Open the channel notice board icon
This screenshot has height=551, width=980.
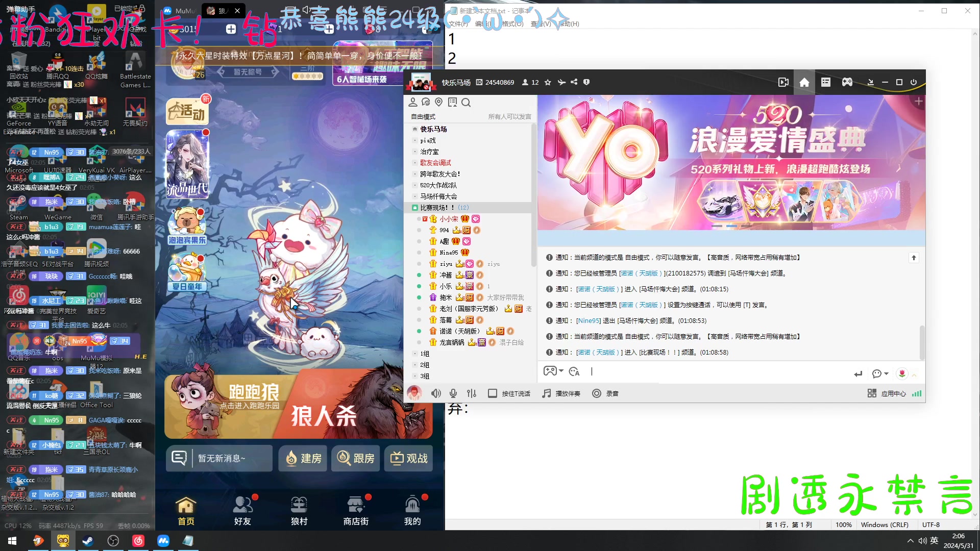[452, 103]
